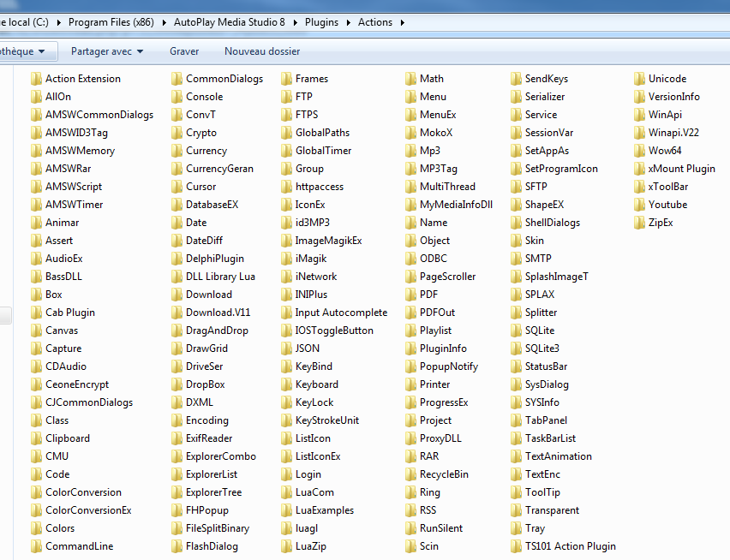Select the WinApi folder icon
Viewport: 730px width, 560px height.
(640, 115)
